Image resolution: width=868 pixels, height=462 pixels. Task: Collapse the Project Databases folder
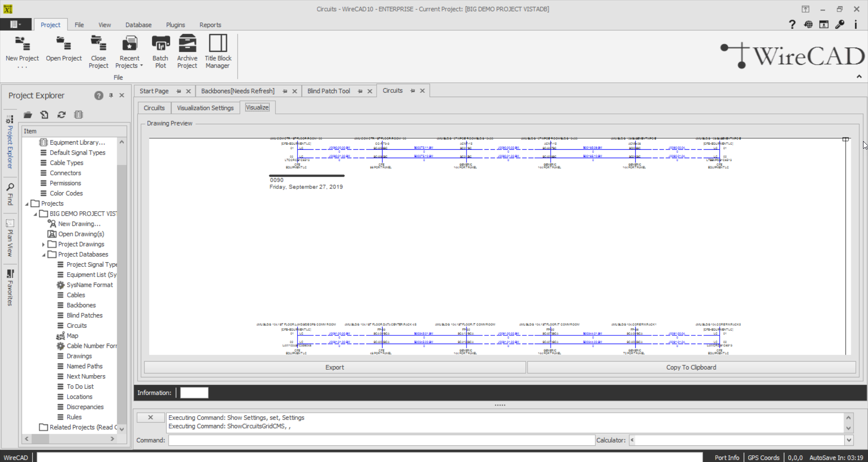tap(44, 255)
